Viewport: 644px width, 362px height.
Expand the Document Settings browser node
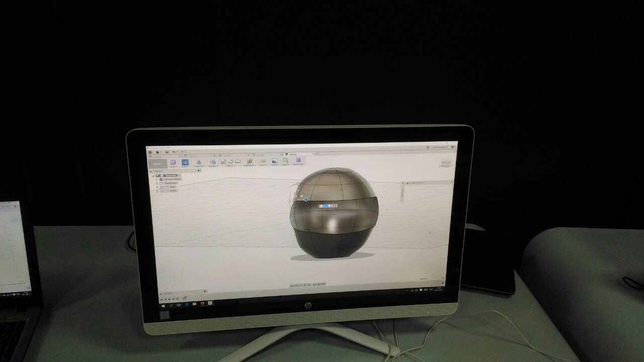point(156,179)
